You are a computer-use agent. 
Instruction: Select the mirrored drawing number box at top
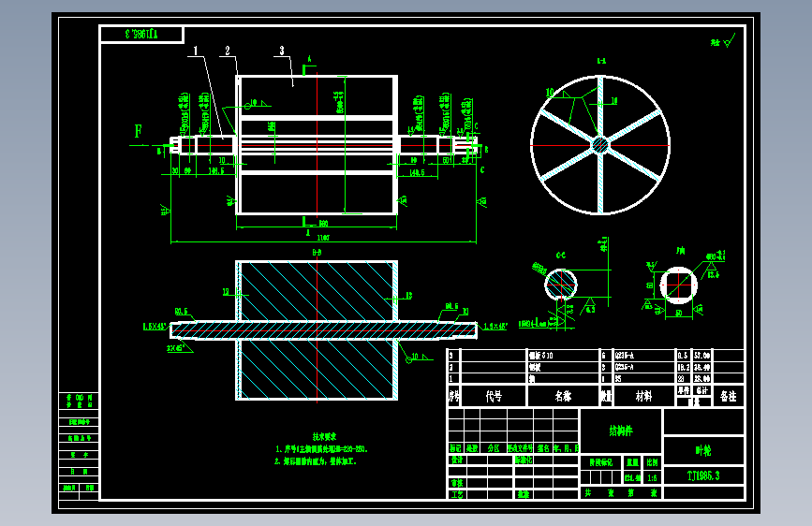coord(141,35)
